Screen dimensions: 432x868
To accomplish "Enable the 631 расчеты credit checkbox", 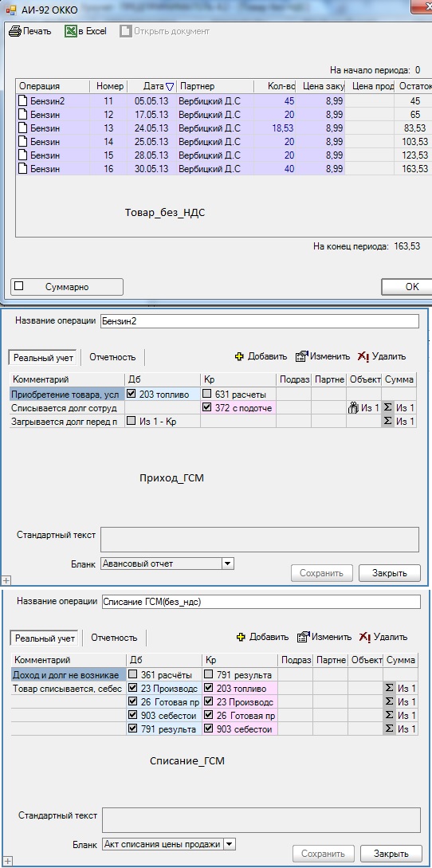I will pyautogui.click(x=207, y=394).
